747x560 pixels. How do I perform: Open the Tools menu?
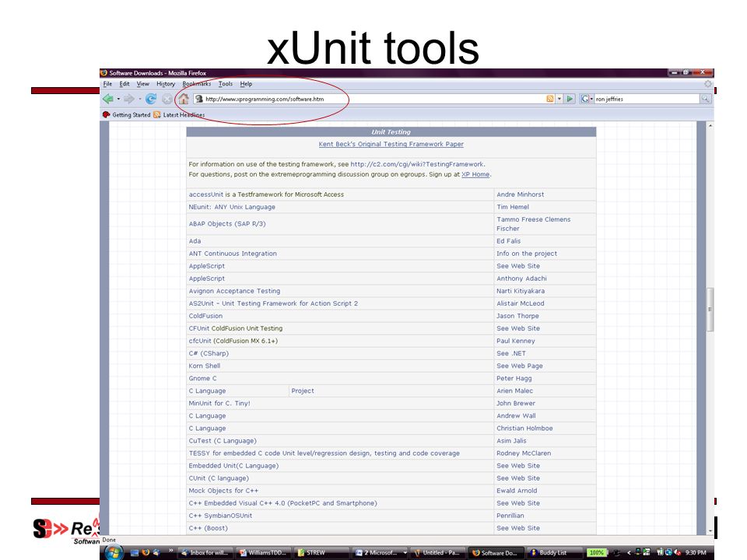coord(226,84)
